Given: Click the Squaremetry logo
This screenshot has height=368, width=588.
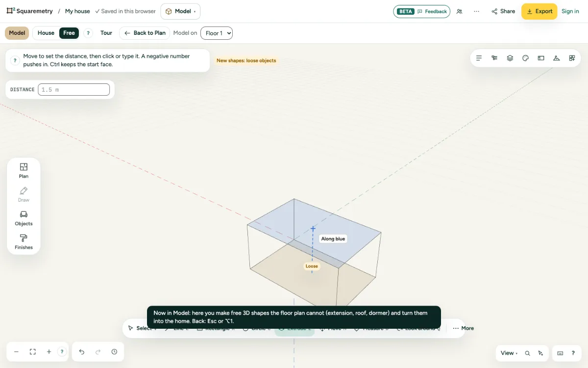Looking at the screenshot, I should pyautogui.click(x=29, y=11).
